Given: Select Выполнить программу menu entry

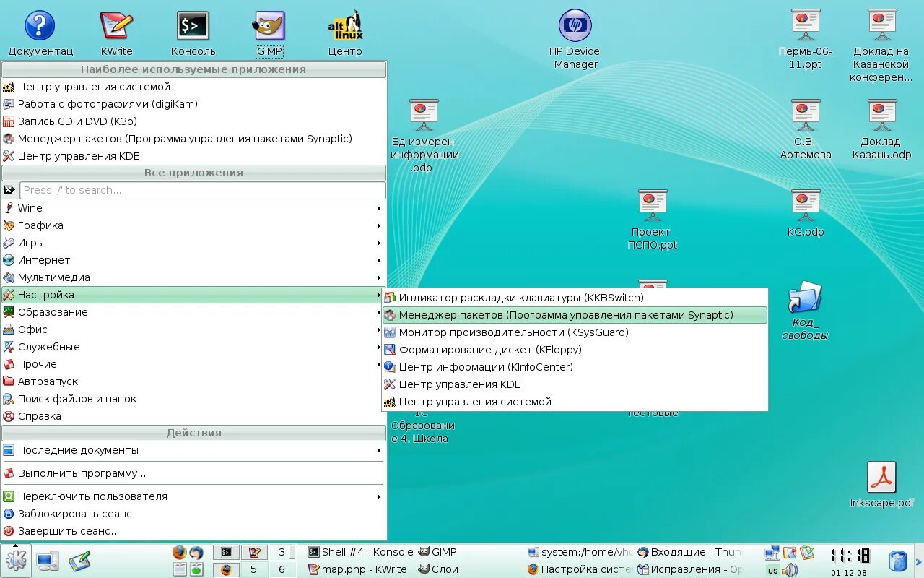Looking at the screenshot, I should 193,473.
